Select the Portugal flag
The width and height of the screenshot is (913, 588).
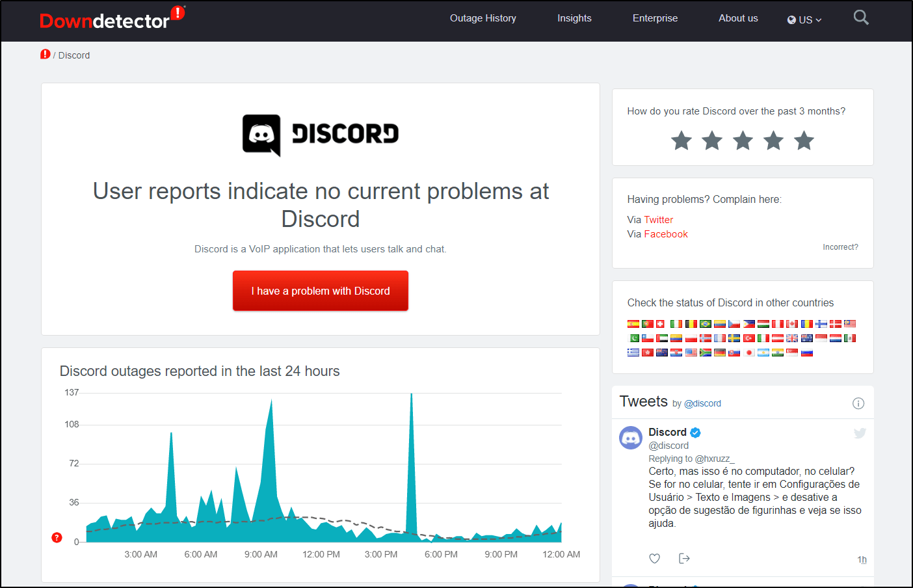[648, 323]
